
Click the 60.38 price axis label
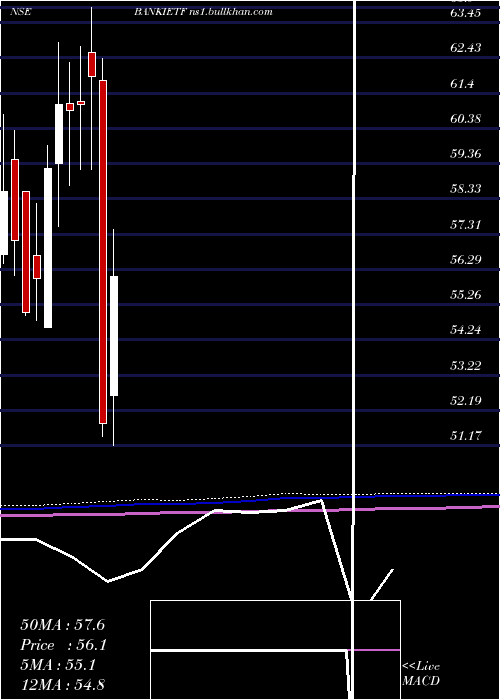coord(466,118)
